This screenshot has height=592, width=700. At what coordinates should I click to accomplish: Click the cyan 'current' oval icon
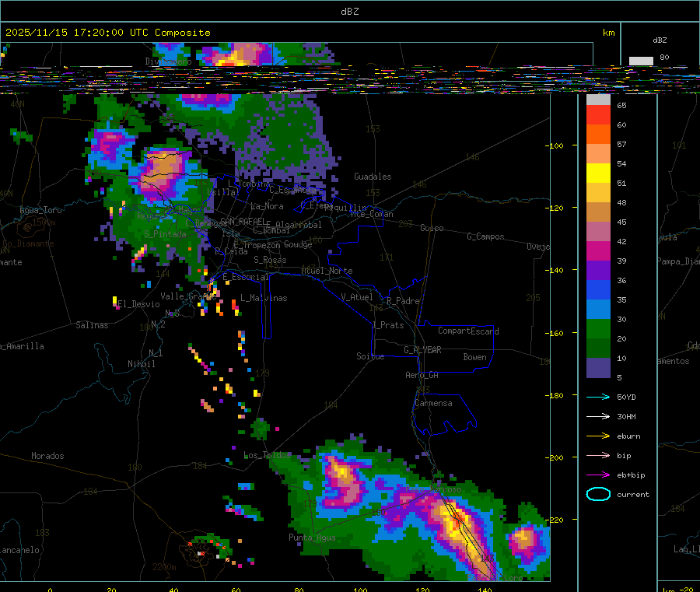coord(597,494)
